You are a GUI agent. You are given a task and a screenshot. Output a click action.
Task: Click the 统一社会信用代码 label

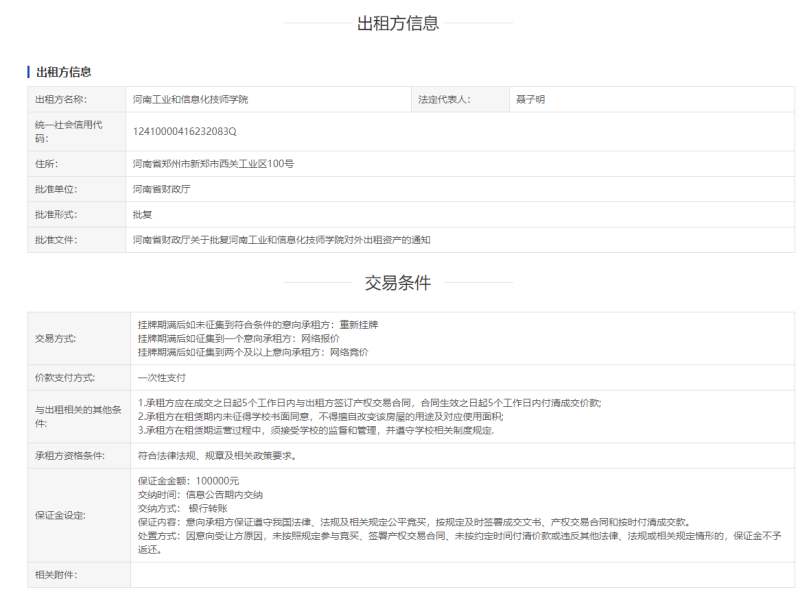(x=68, y=132)
